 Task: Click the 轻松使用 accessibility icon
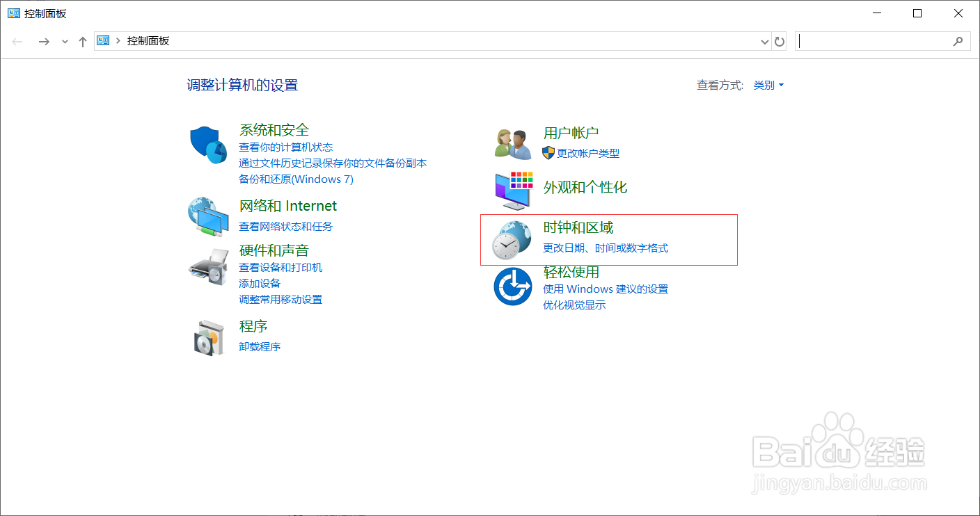512,286
